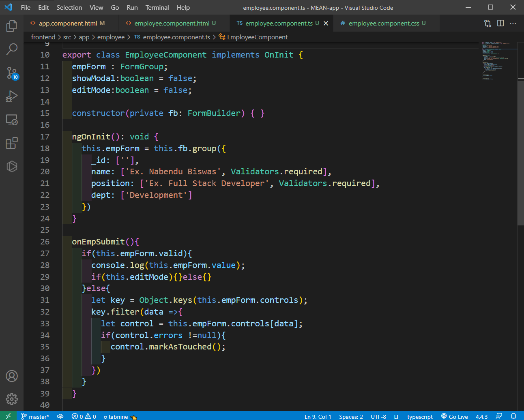Open the Search view

12,49
